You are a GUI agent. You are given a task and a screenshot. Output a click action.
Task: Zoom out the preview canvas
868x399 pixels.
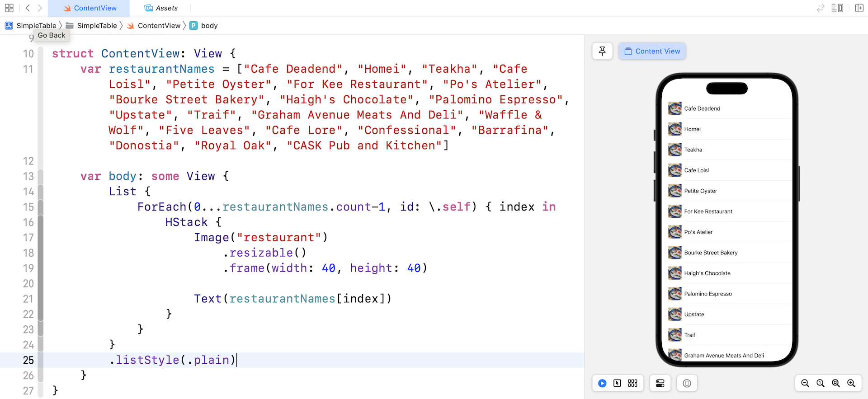click(805, 383)
